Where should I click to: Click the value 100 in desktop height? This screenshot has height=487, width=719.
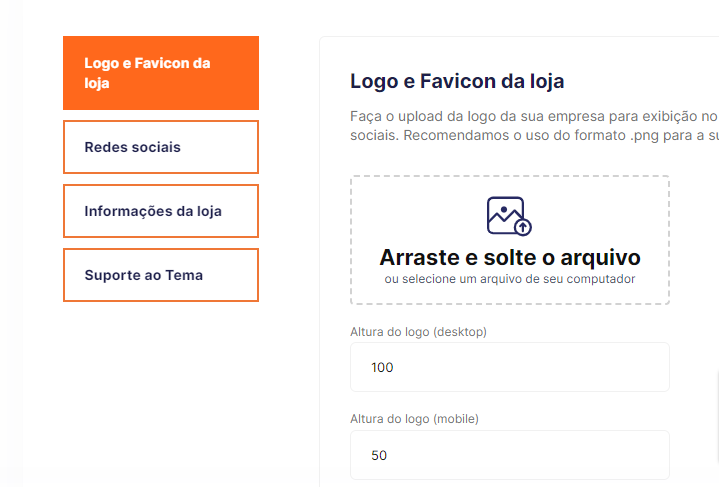click(382, 367)
